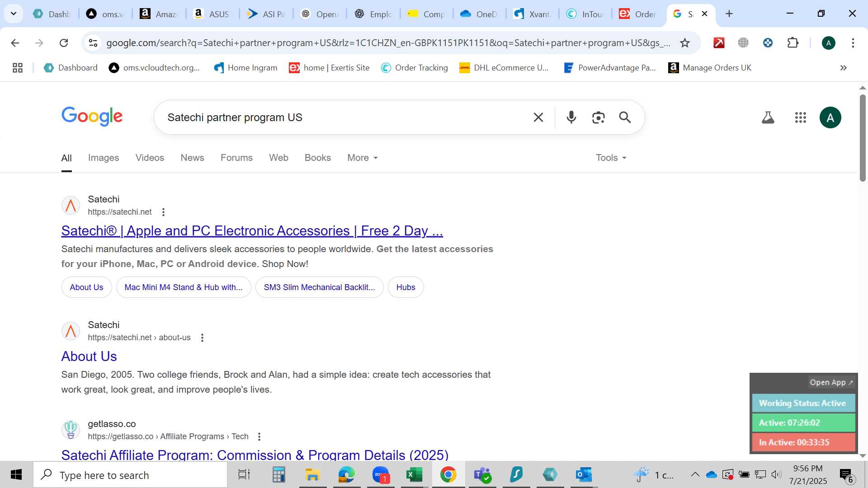Screen dimensions: 868x488
Task: Click Open App in the tracker widget
Action: pos(831,382)
